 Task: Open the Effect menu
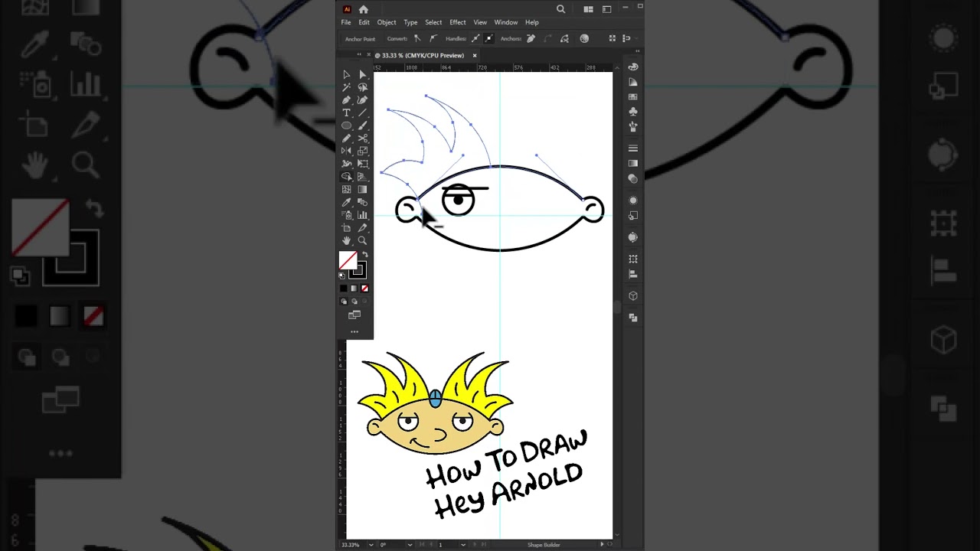click(x=458, y=22)
